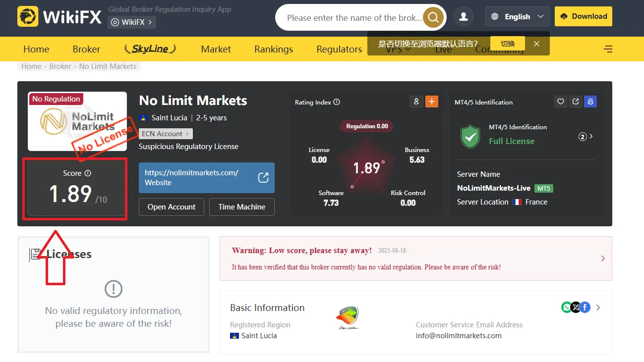Open the external share icon beside the heart
This screenshot has width=644, height=362.
click(x=575, y=102)
